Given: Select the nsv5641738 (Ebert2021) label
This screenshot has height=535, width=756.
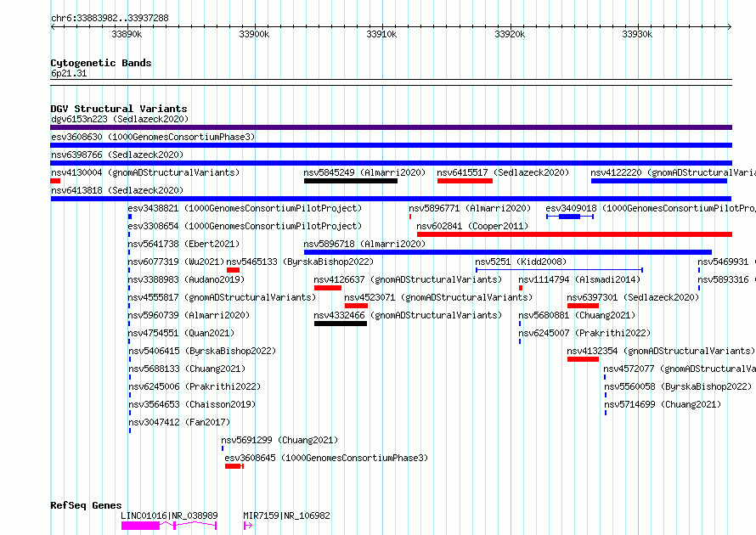Looking at the screenshot, I should coord(183,244).
